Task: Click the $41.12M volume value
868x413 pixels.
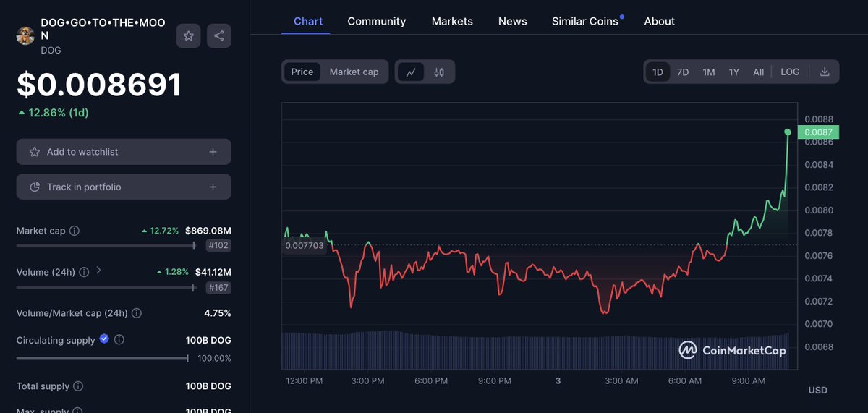Action: 213,272
